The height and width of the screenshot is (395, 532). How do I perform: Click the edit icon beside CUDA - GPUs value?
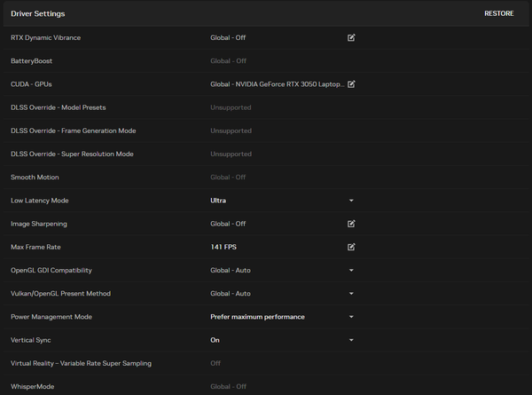(x=351, y=84)
